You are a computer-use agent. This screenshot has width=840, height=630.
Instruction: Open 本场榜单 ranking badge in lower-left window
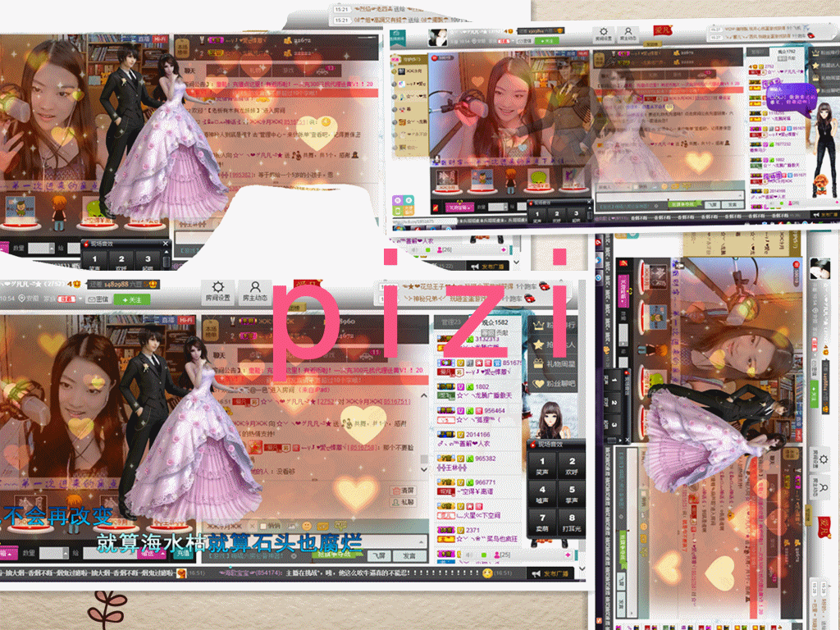(x=211, y=331)
